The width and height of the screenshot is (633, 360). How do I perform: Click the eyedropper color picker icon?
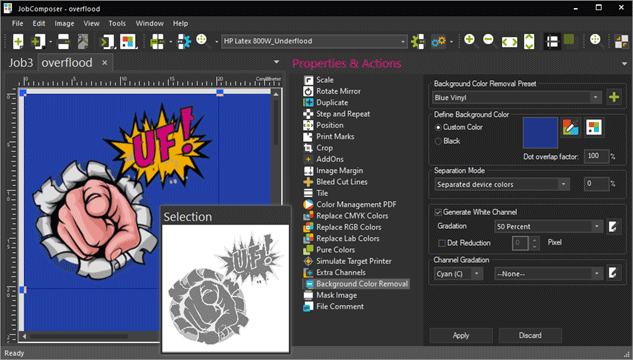click(570, 128)
